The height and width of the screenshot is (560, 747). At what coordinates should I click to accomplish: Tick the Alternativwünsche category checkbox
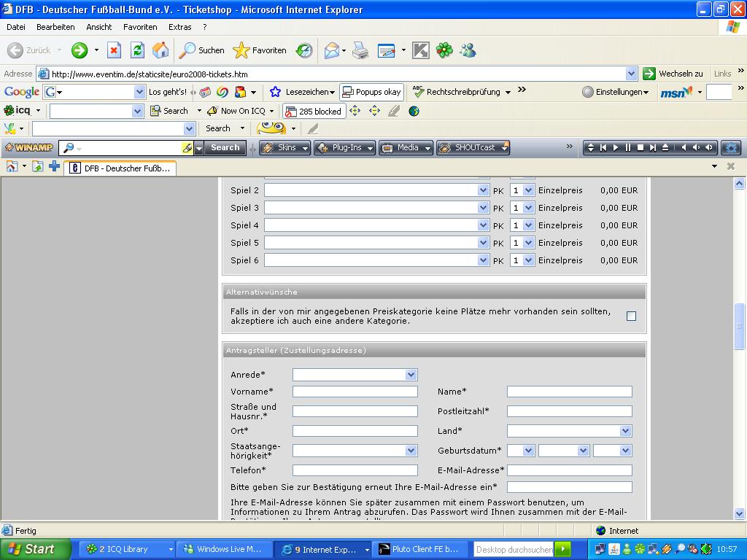tap(631, 316)
